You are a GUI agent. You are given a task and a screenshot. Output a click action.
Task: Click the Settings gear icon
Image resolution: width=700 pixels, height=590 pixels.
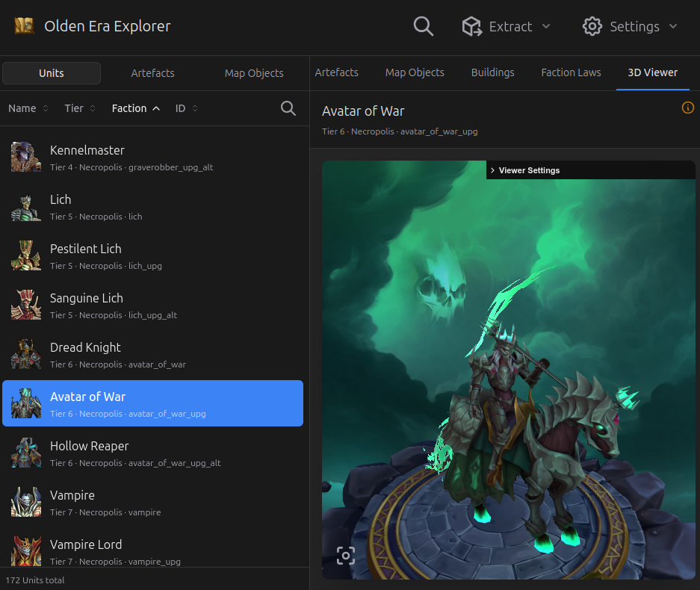592,26
